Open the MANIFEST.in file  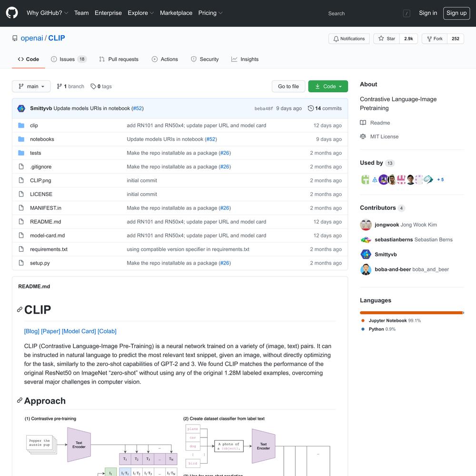pos(46,208)
